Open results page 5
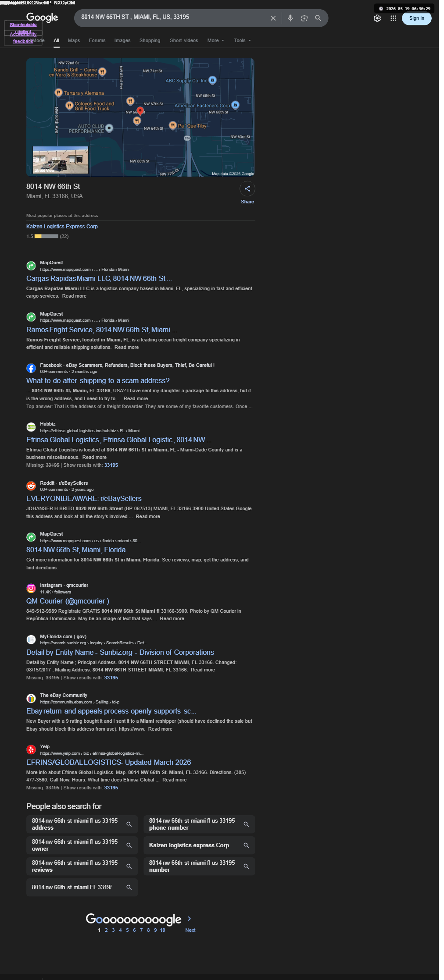 click(x=128, y=930)
